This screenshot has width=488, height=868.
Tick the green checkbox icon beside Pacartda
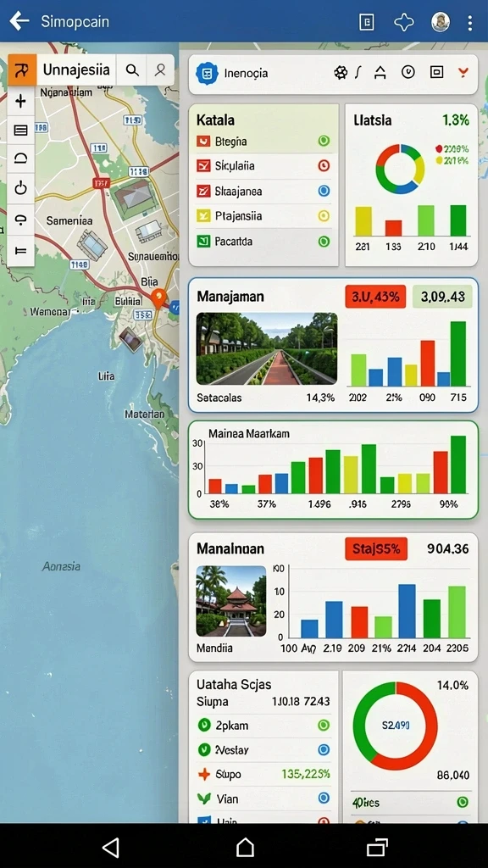point(203,242)
